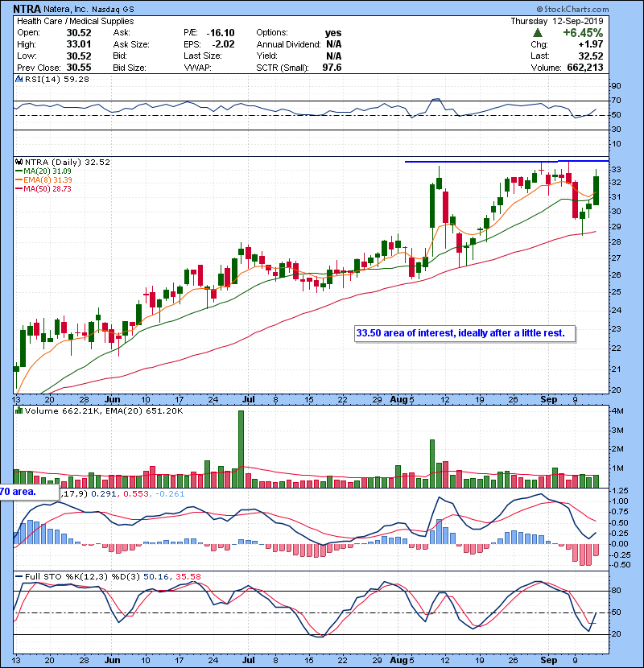
Task: Click the 4M label on volume axis
Action: click(x=617, y=411)
